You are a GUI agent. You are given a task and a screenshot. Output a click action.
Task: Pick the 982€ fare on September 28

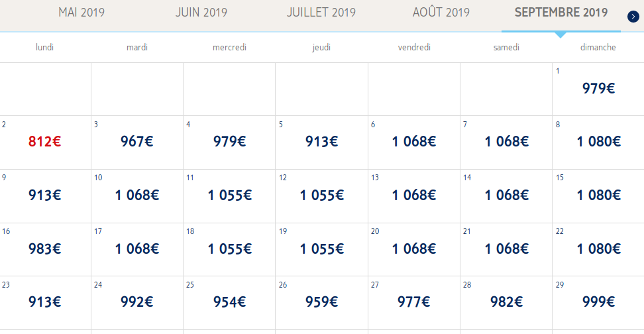pyautogui.click(x=507, y=302)
